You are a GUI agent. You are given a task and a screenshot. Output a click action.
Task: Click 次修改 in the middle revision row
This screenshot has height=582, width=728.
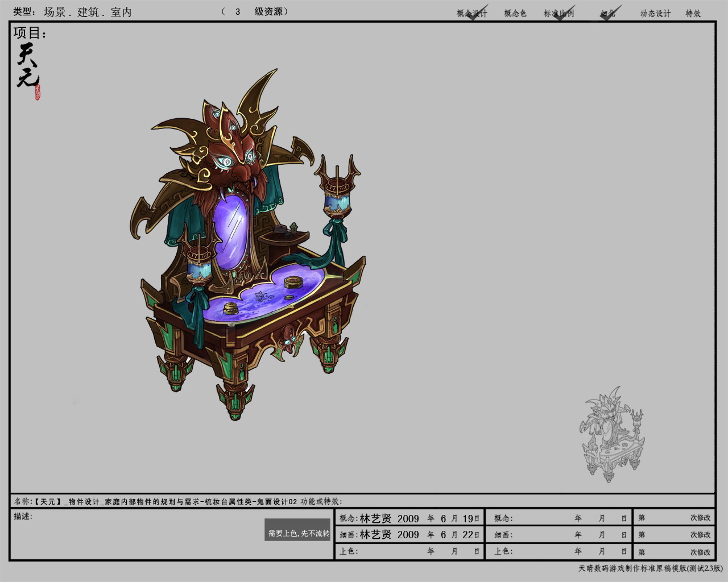pos(701,535)
